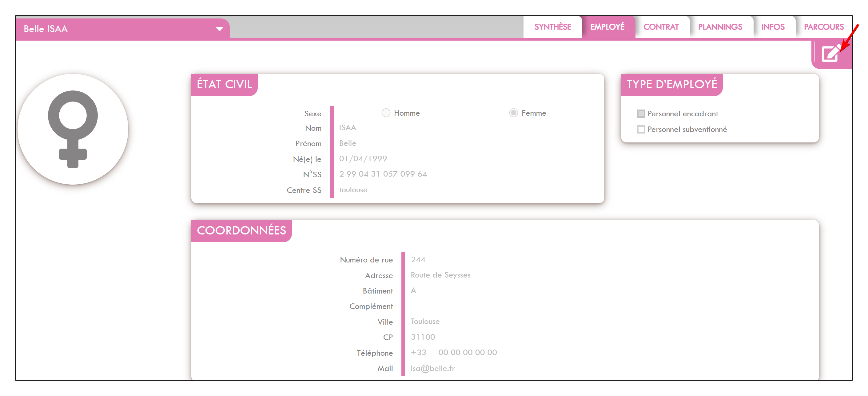Click the +33 phone country prefix
Image resolution: width=868 pixels, height=396 pixels.
pos(419,353)
